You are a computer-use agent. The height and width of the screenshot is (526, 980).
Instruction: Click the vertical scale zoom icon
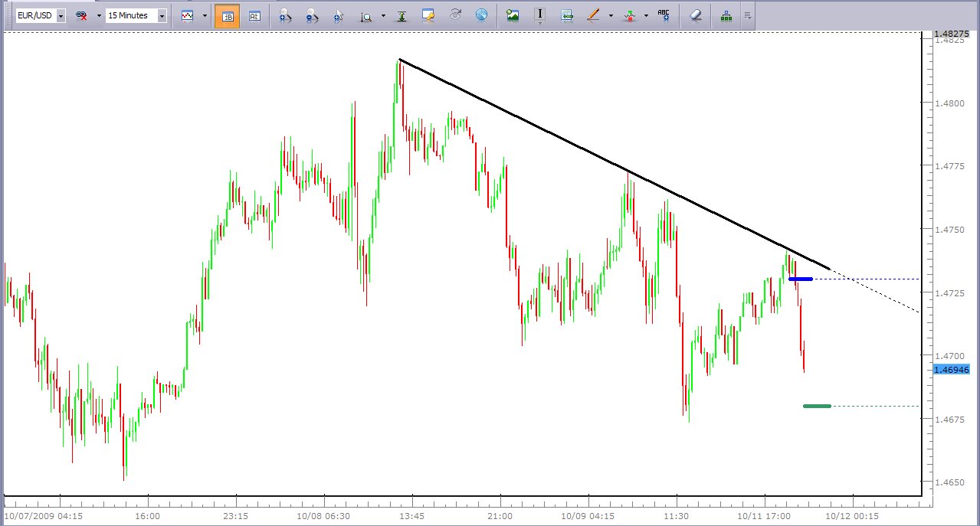pos(366,15)
